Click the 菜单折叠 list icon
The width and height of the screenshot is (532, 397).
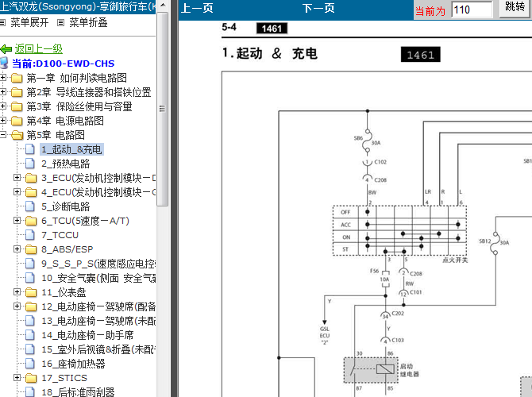pos(60,23)
